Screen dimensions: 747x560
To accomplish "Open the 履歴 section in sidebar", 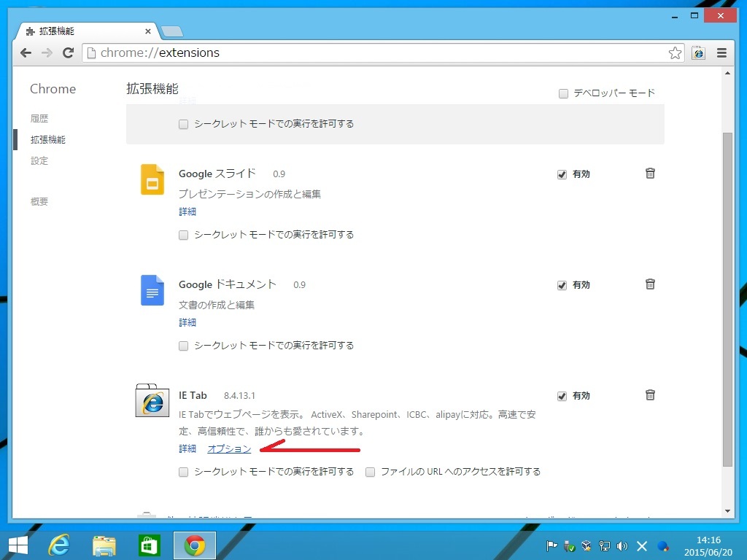I will (x=39, y=118).
